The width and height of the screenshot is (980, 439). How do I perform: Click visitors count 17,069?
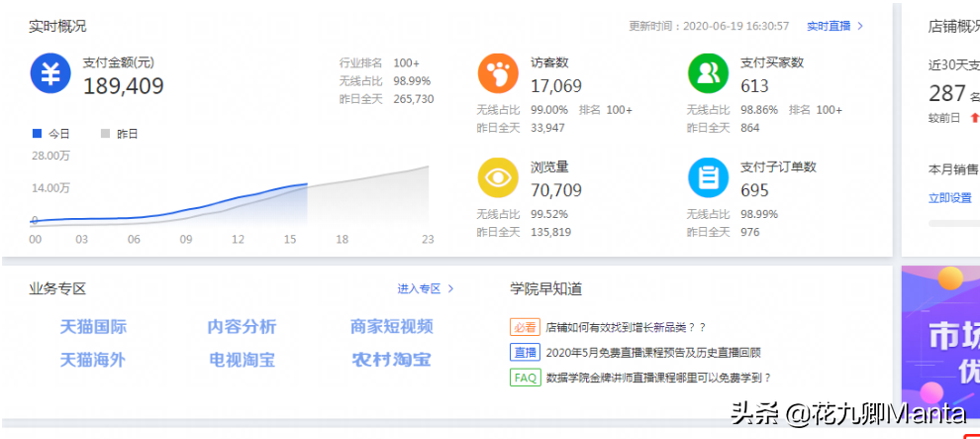(x=556, y=86)
